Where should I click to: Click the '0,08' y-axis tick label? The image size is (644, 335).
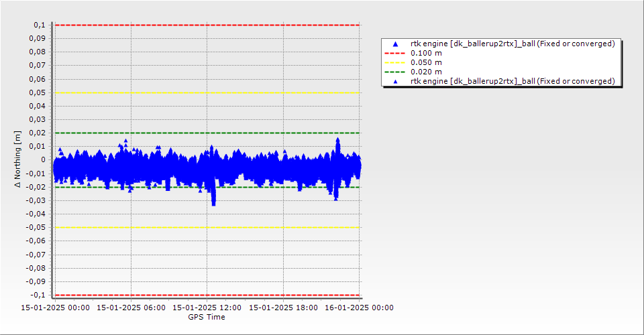click(x=38, y=52)
